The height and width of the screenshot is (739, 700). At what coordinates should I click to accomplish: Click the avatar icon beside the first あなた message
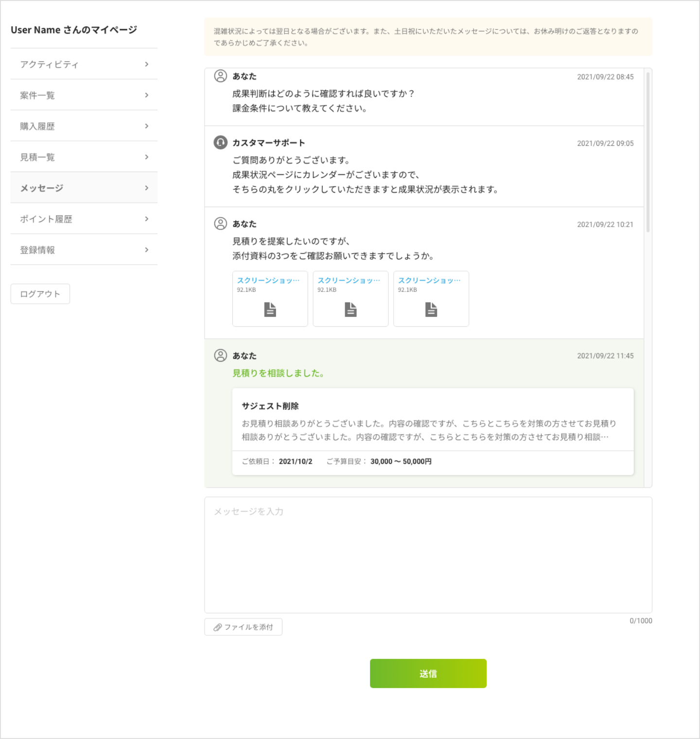[x=220, y=76]
